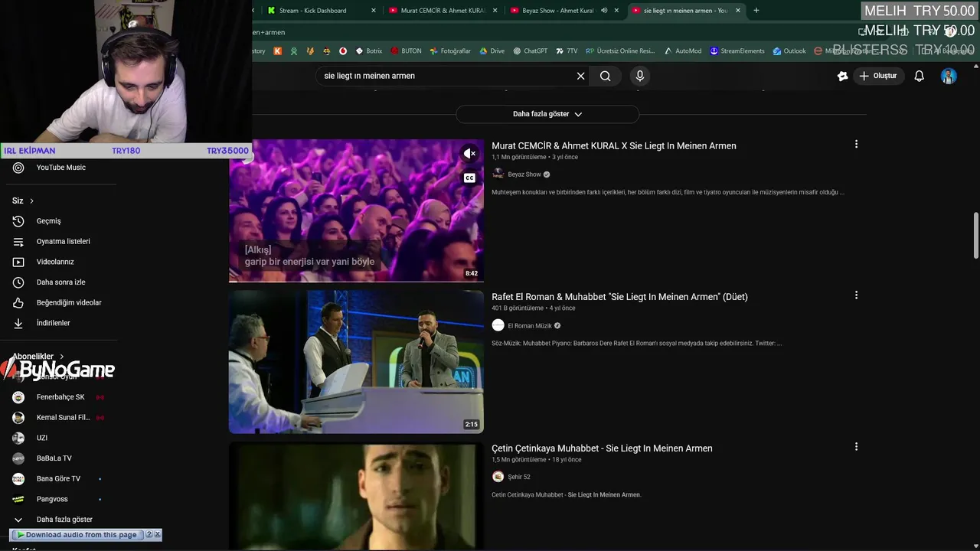Viewport: 980px width, 551px height.
Task: Open Murat CEMCİR & Ahmet KURAL video title
Action: [614, 145]
